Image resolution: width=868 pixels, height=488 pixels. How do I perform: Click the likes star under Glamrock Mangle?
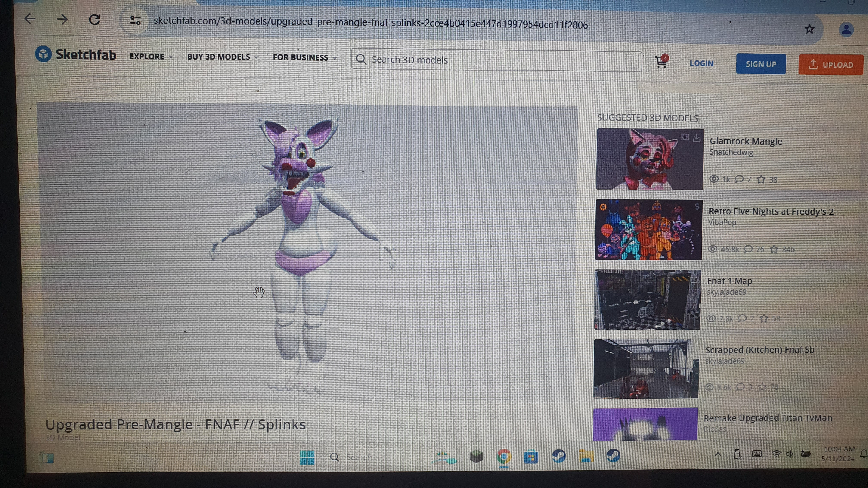tap(761, 179)
